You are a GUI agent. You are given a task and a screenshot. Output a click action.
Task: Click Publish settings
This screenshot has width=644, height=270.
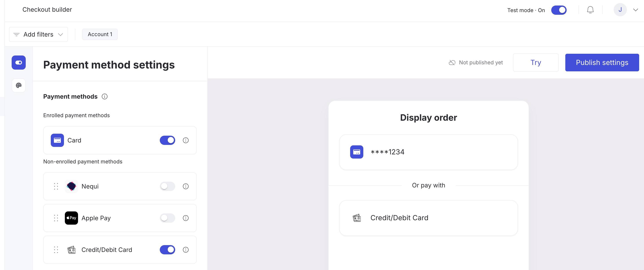pyautogui.click(x=602, y=62)
